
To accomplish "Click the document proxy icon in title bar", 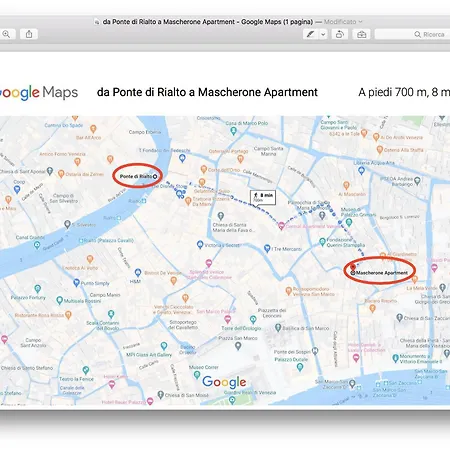I will [x=97, y=22].
